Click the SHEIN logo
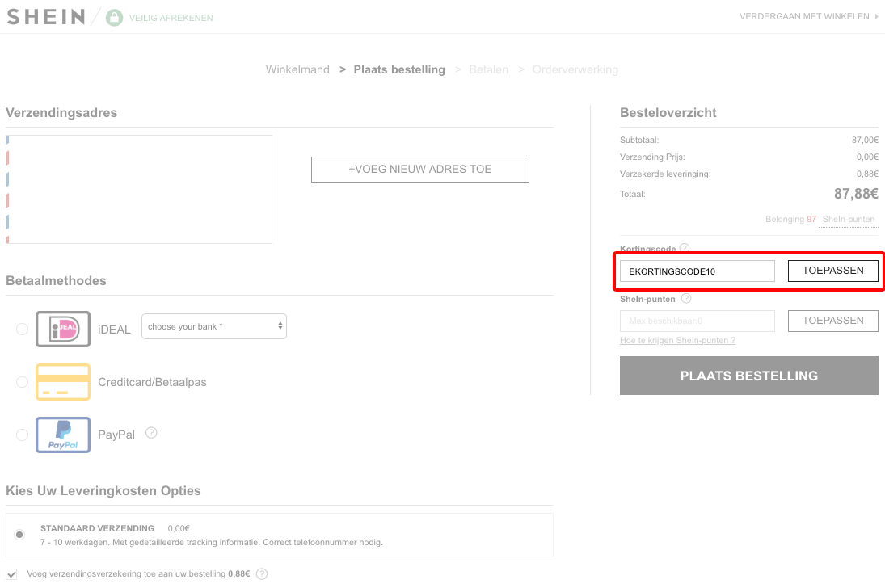The image size is (885, 588). coord(45,16)
